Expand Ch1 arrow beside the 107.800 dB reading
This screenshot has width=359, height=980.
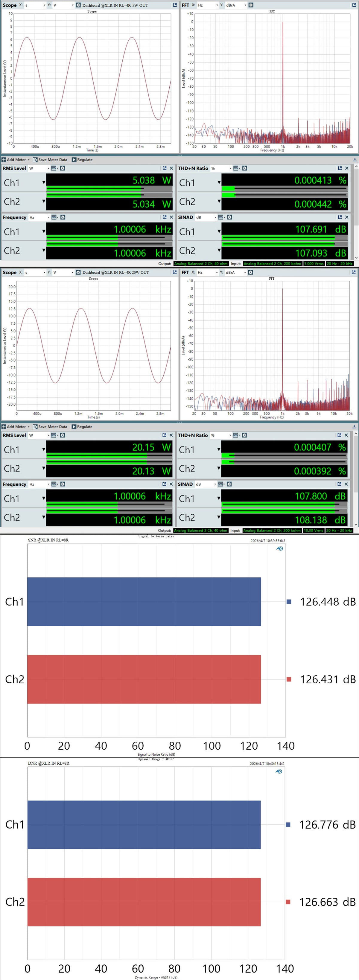pos(219,498)
